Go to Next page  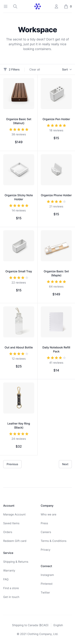65,464
